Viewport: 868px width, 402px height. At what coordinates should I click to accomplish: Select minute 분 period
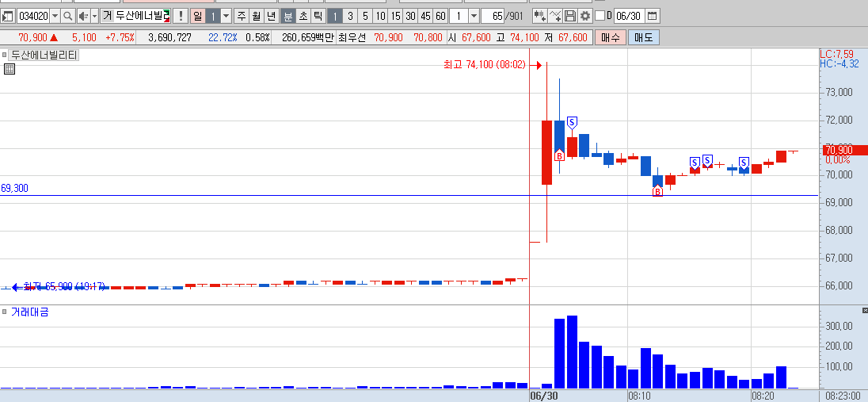coord(287,16)
